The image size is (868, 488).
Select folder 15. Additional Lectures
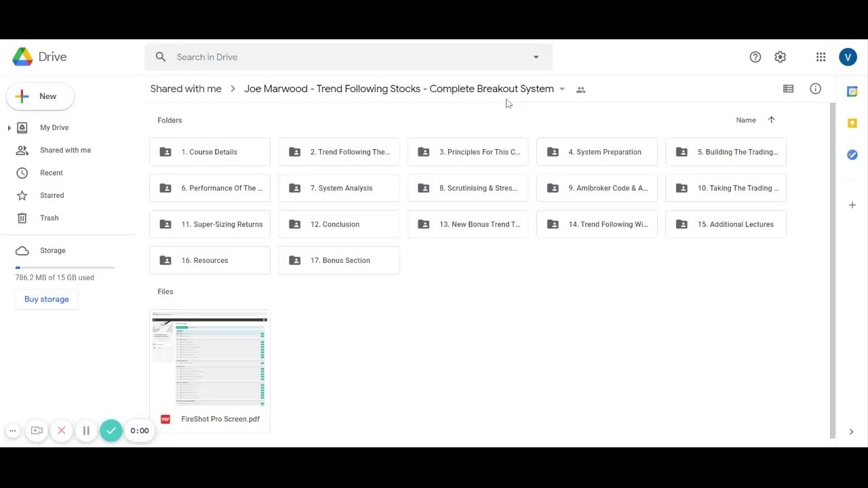tap(726, 224)
